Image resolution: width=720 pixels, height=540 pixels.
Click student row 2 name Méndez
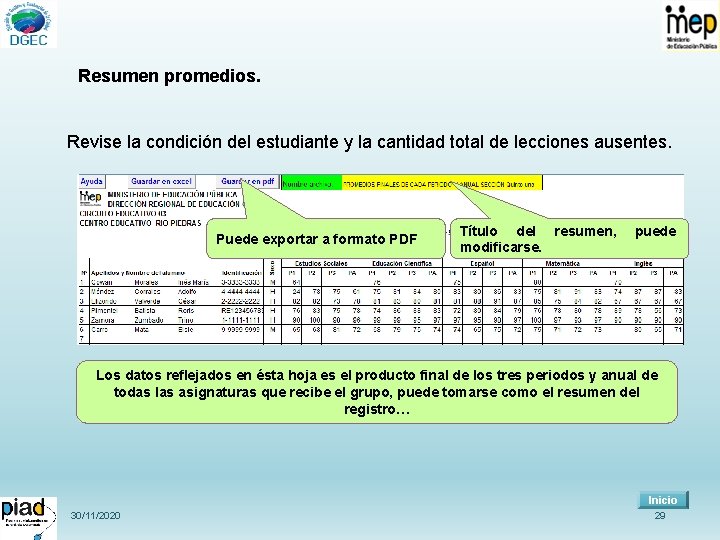click(102, 292)
